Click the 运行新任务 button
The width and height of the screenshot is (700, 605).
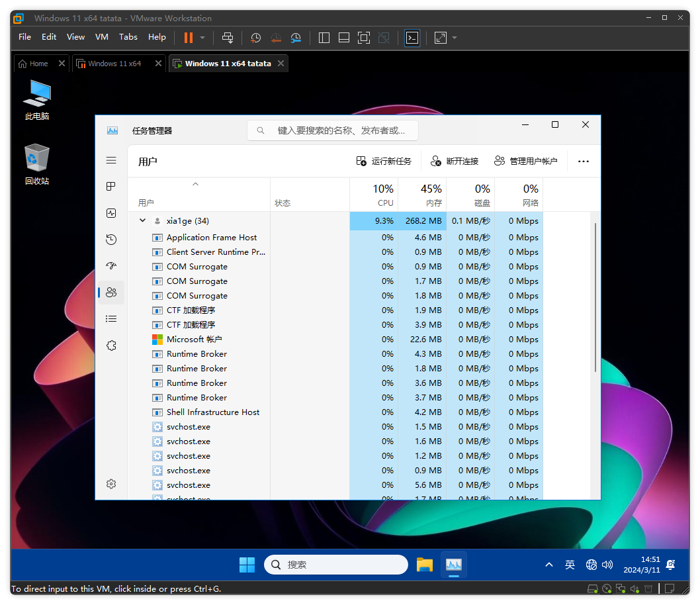(384, 161)
